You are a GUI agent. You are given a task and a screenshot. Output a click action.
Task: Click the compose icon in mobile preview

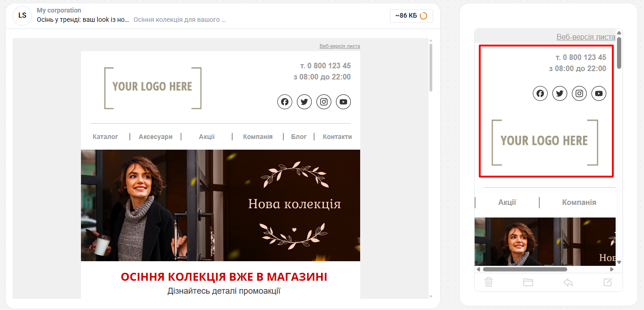[x=608, y=282]
